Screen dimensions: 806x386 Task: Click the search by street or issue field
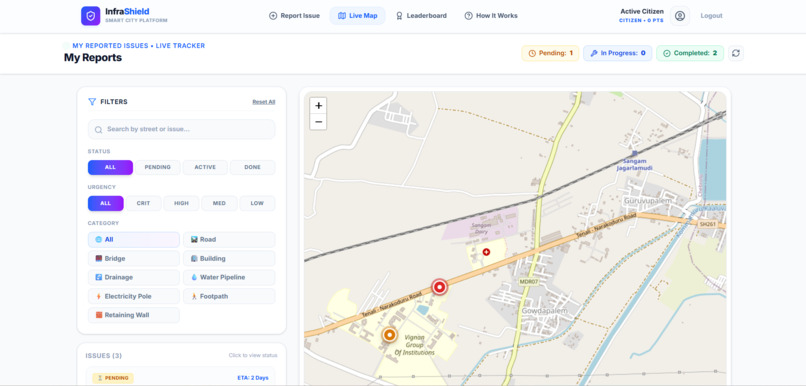(181, 130)
